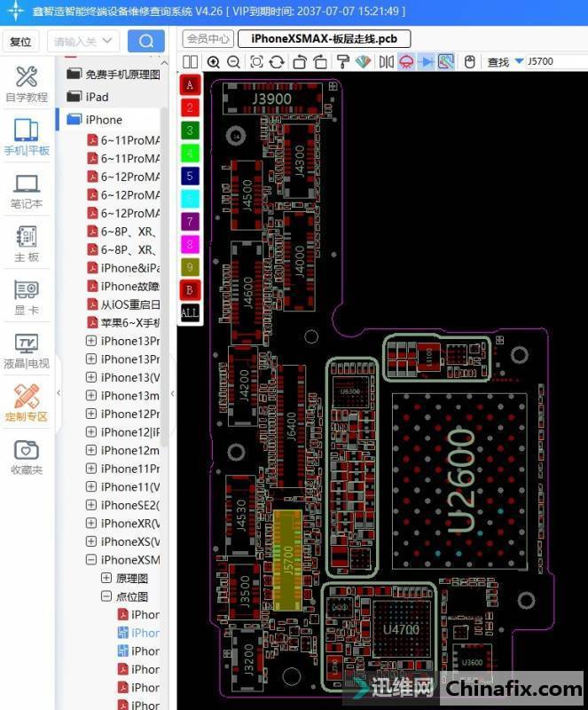
Task: Open the 查找 search dropdown arrow
Action: 519,62
